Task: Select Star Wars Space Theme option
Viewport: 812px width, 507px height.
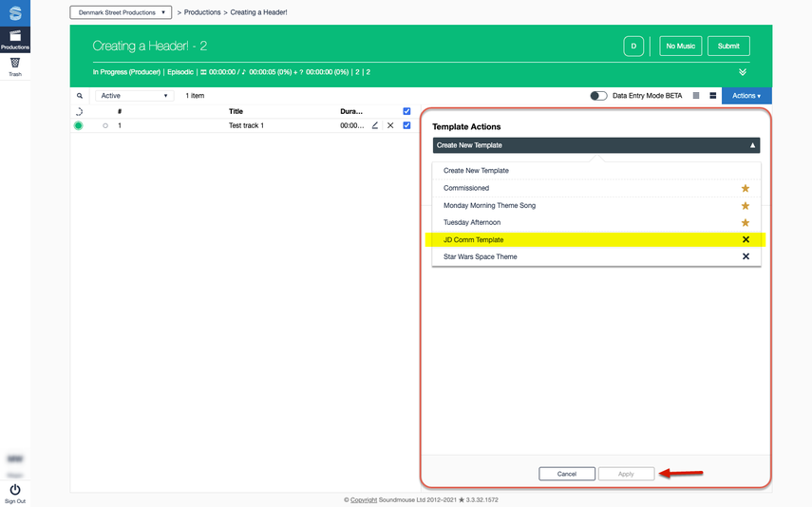Action: (596, 257)
